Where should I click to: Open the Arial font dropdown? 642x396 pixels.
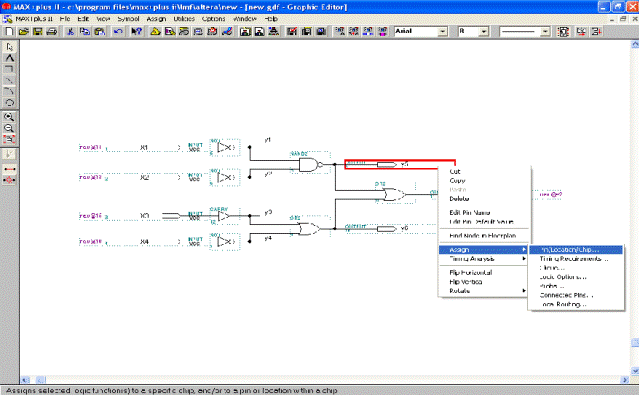click(x=443, y=32)
